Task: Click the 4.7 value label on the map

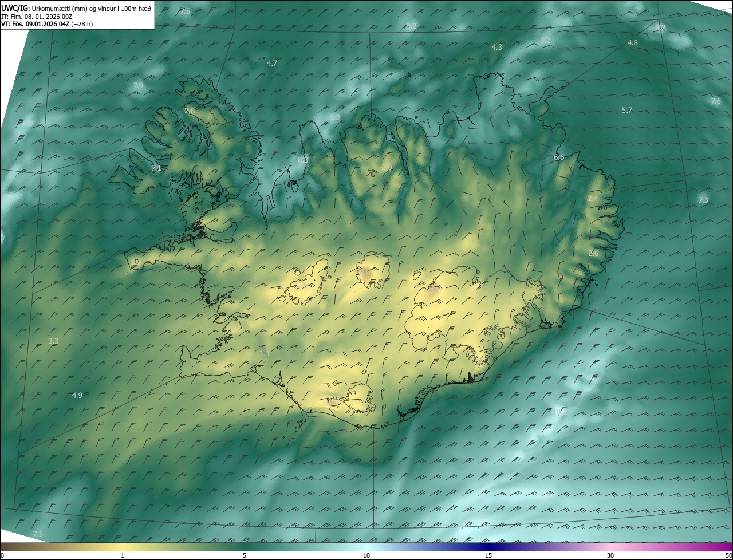Action: coord(272,64)
